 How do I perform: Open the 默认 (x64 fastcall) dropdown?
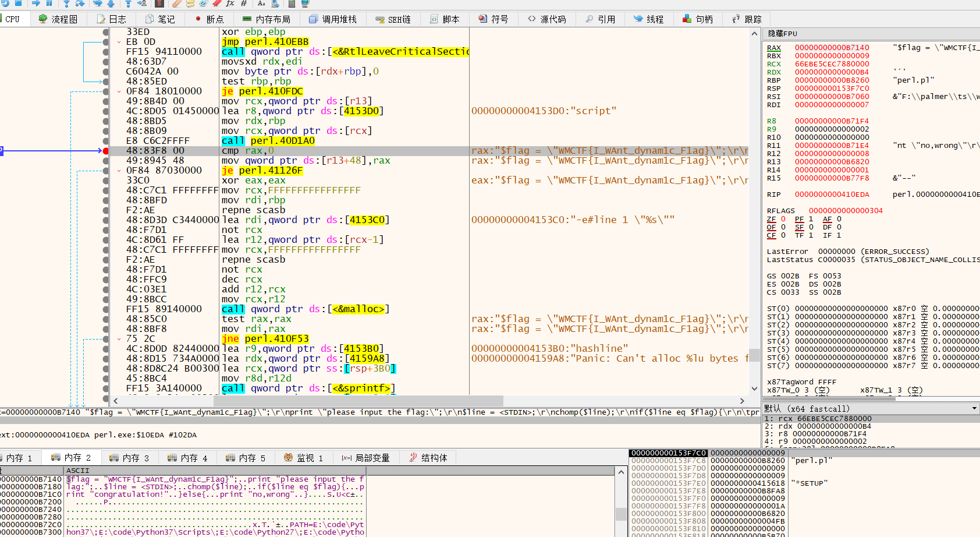point(974,408)
